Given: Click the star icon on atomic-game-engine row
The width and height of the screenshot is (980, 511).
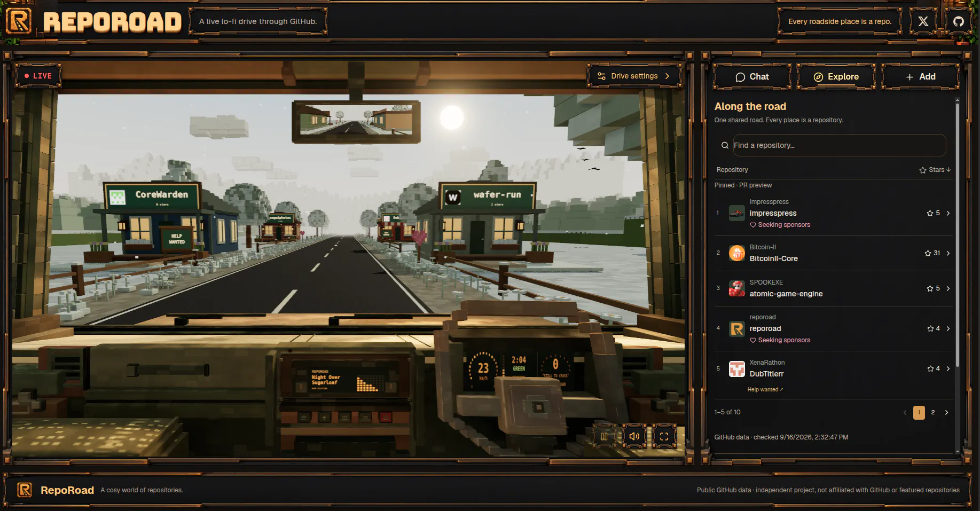Looking at the screenshot, I should point(930,288).
